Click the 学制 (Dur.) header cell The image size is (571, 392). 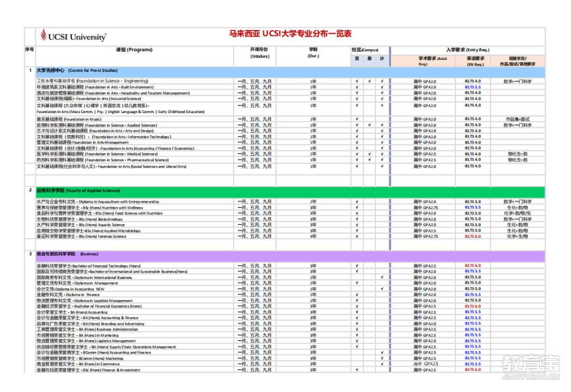(x=314, y=53)
